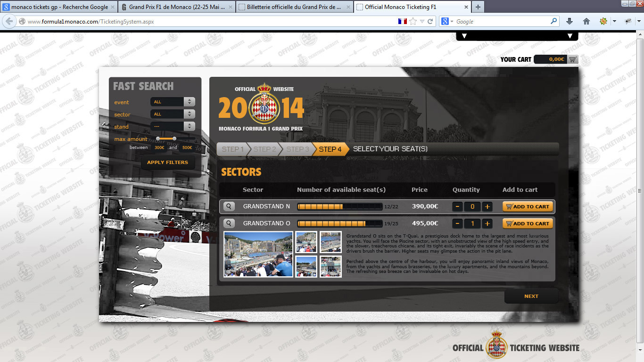The width and height of the screenshot is (644, 362).
Task: Click the French flag icon in address bar
Action: [x=402, y=21]
